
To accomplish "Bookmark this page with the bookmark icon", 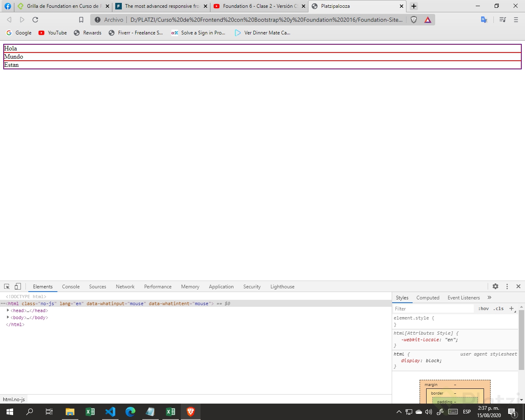I will 81,20.
